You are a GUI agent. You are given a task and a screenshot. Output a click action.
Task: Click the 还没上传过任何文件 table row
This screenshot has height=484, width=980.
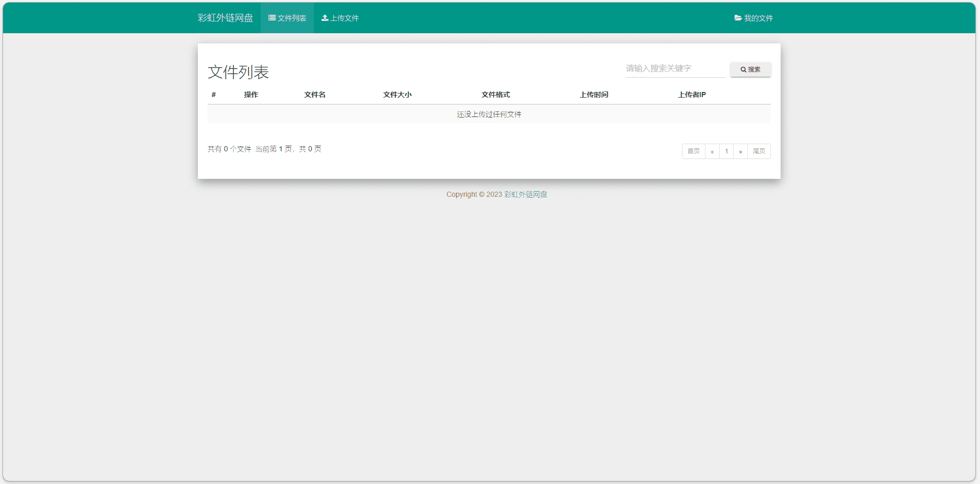coord(488,114)
